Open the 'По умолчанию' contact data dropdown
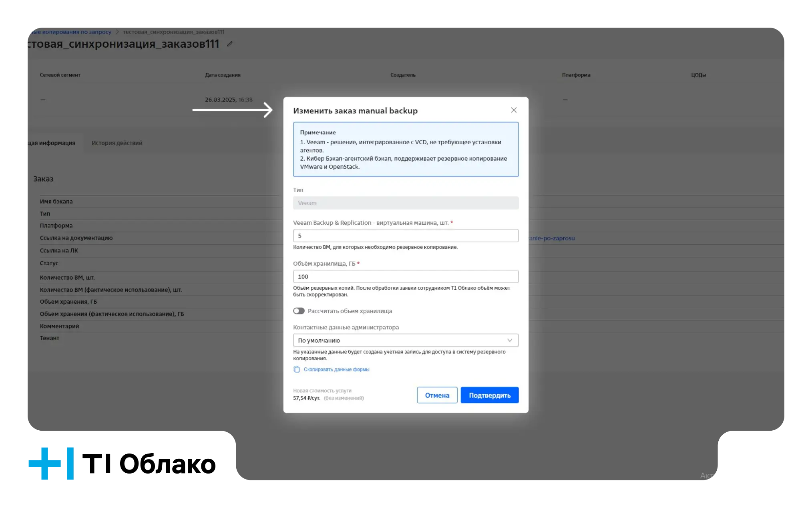This screenshot has height=508, width=812. click(x=406, y=340)
